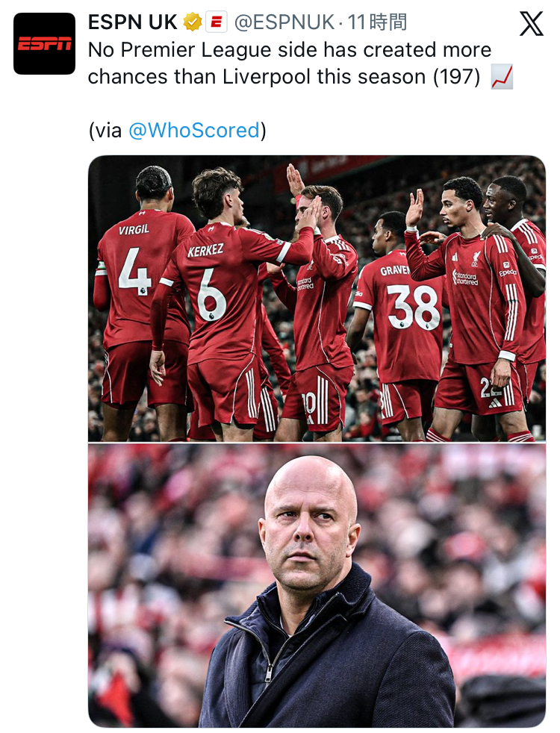560x733 pixels.
Task: Open the @WhoScored mention link
Action: click(194, 131)
